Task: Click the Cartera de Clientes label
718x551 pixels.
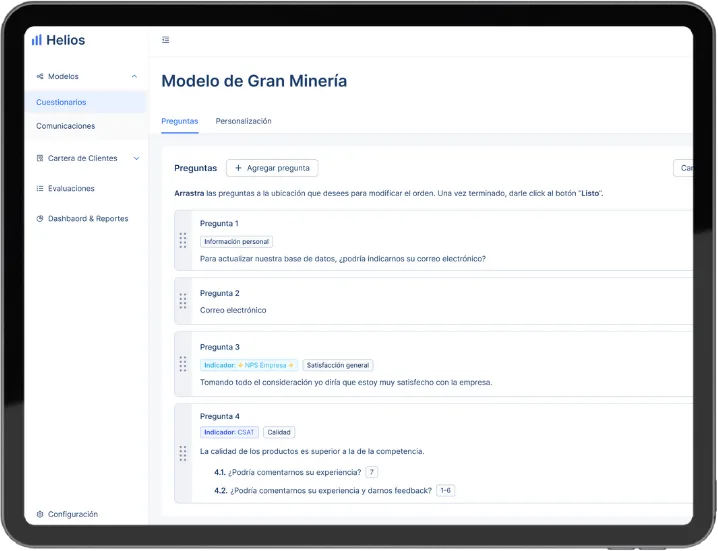Action: (x=82, y=158)
